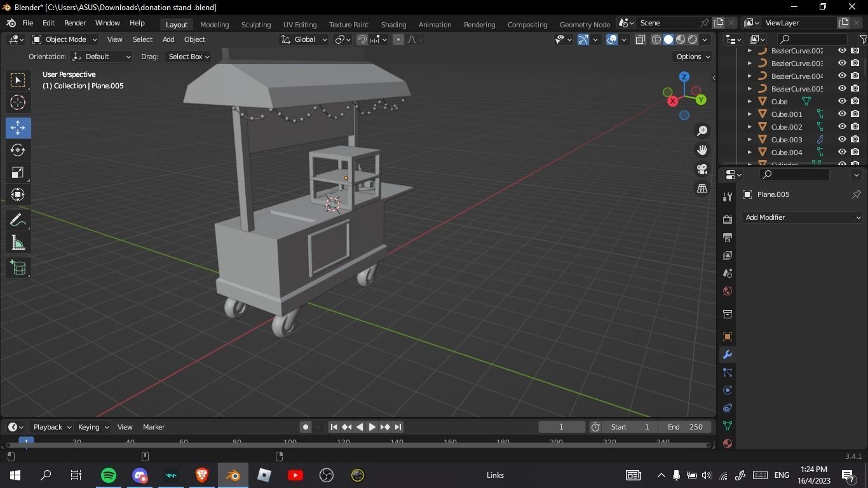This screenshot has height=488, width=868.
Task: Switch to the Shading workspace tab
Action: [393, 24]
